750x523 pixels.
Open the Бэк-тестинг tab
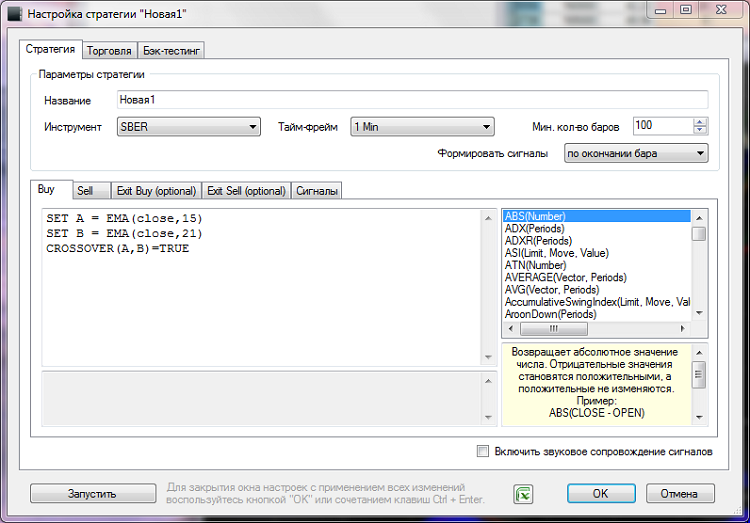tap(171, 51)
